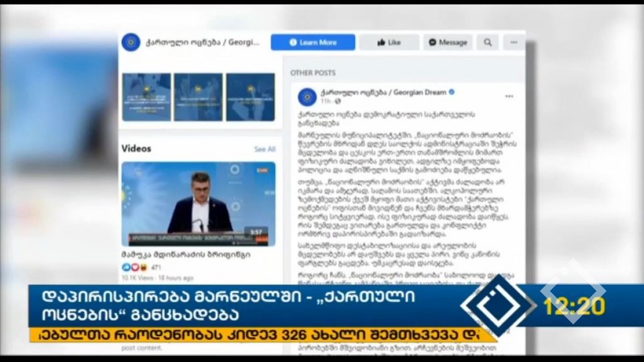
Task: Open the third photo thumbnail
Action: 250,97
